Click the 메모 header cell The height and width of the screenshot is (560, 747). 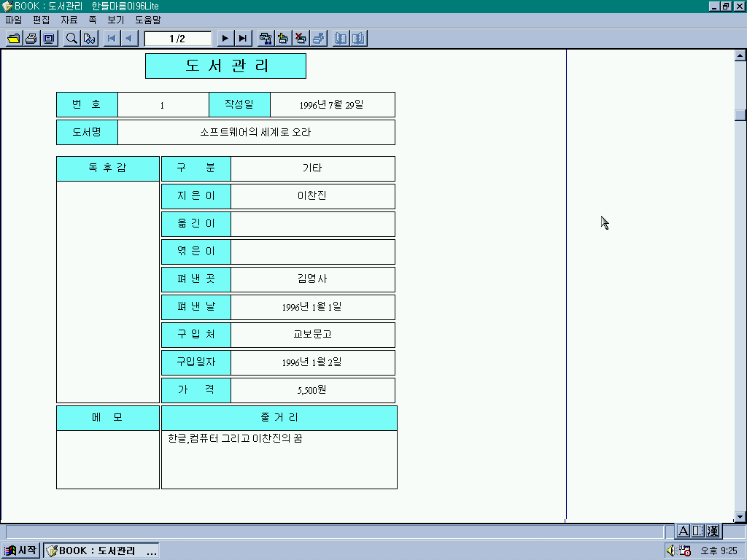[x=108, y=418]
